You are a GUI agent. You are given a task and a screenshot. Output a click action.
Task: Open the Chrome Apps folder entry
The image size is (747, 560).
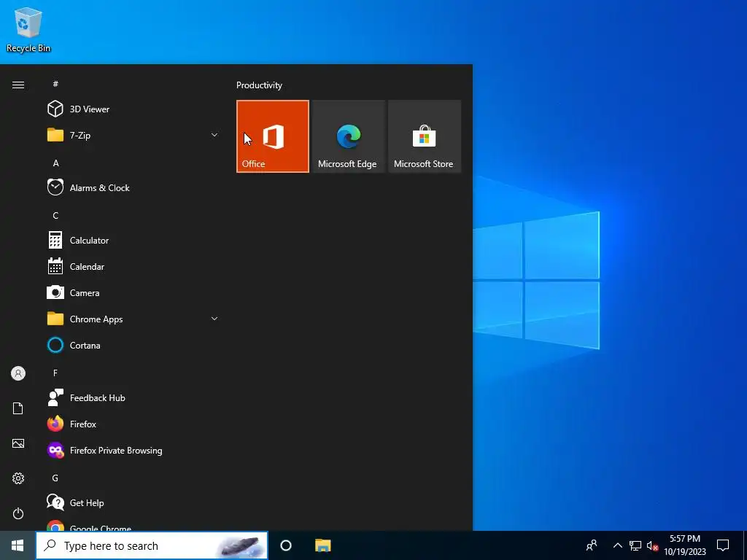(x=133, y=319)
